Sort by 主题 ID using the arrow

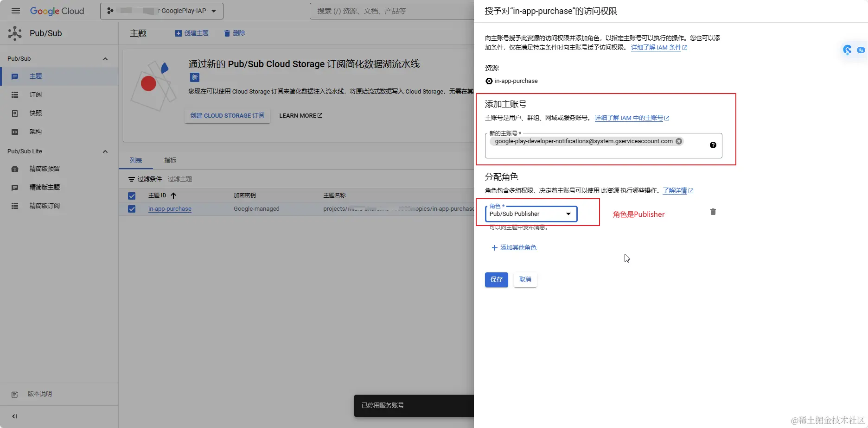pos(173,195)
